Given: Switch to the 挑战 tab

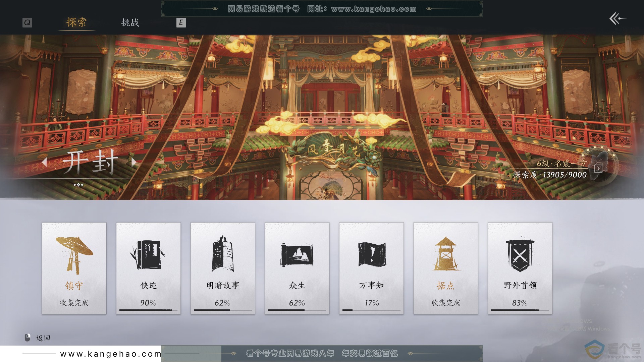Looking at the screenshot, I should point(130,22).
